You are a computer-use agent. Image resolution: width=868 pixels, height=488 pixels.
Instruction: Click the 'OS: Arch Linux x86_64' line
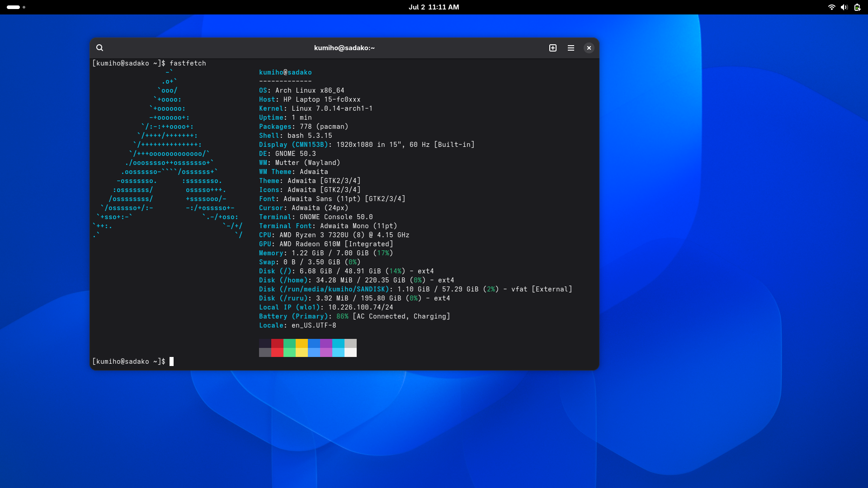[302, 90]
